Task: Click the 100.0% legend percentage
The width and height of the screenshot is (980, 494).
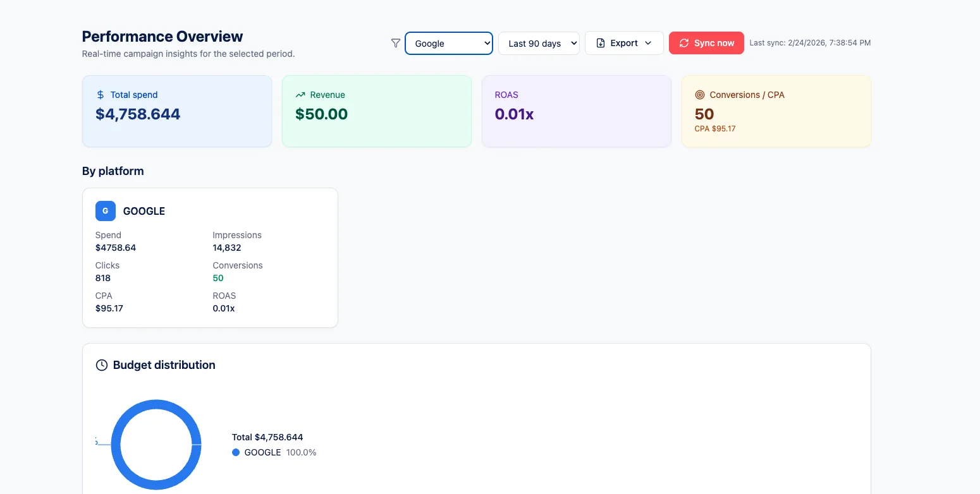Action: click(x=302, y=452)
